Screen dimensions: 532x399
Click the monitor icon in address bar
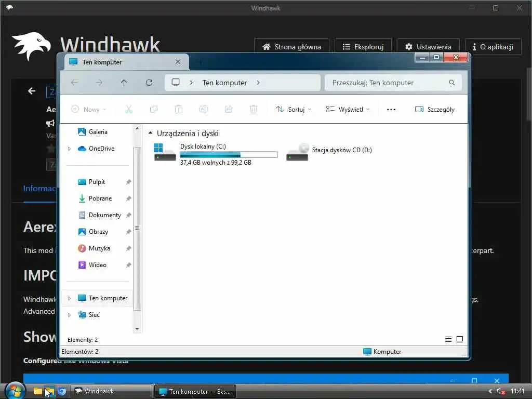176,83
